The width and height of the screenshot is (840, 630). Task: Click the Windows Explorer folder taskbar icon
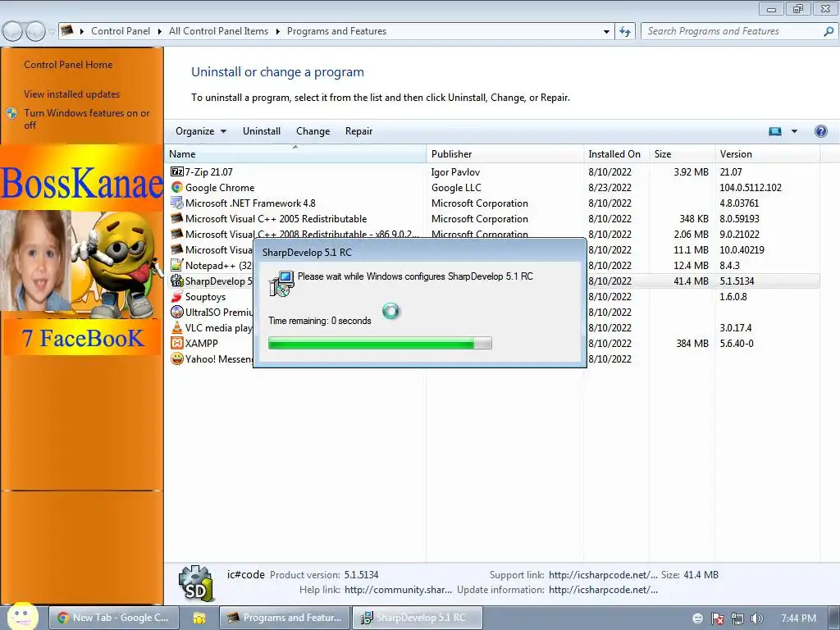click(x=199, y=618)
